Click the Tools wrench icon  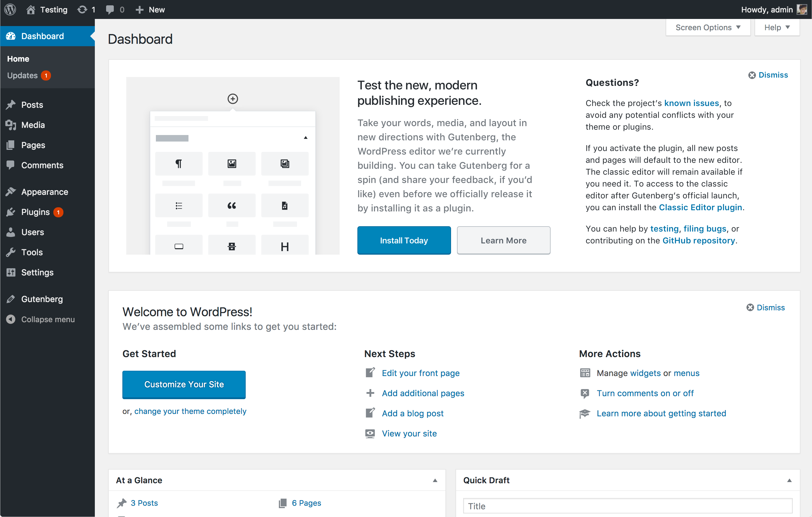11,253
